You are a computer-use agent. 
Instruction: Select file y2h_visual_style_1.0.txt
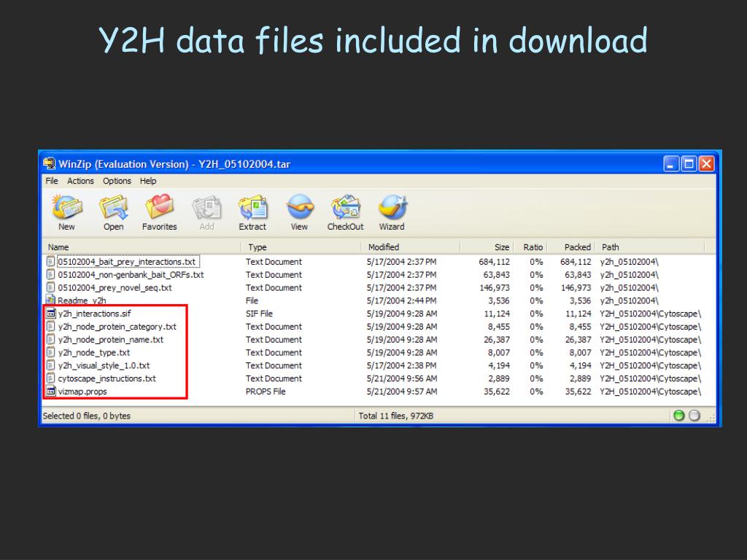(x=104, y=365)
